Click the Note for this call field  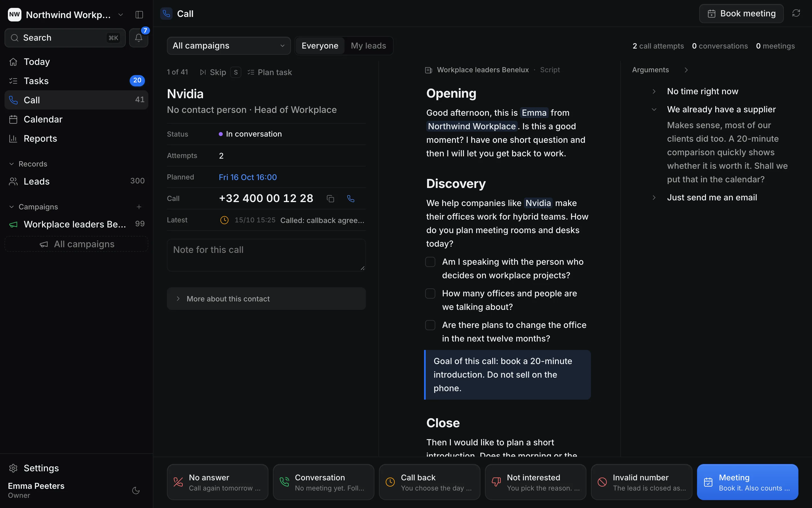(266, 255)
